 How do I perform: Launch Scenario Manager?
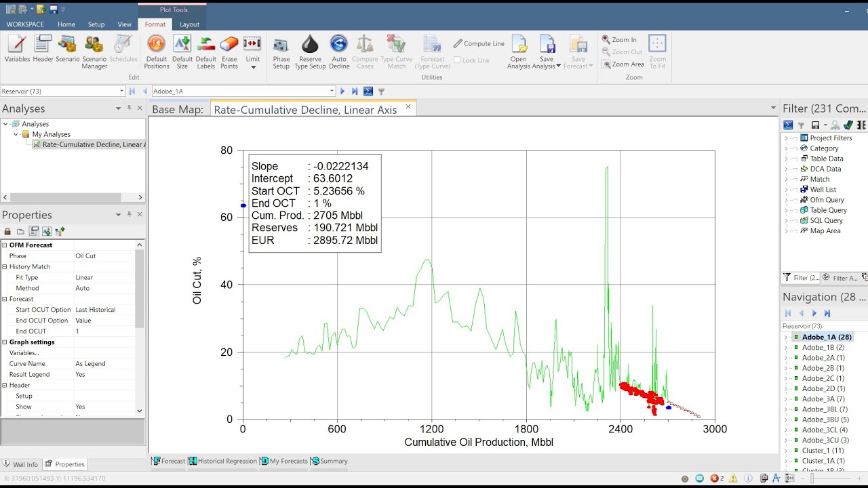coord(94,52)
